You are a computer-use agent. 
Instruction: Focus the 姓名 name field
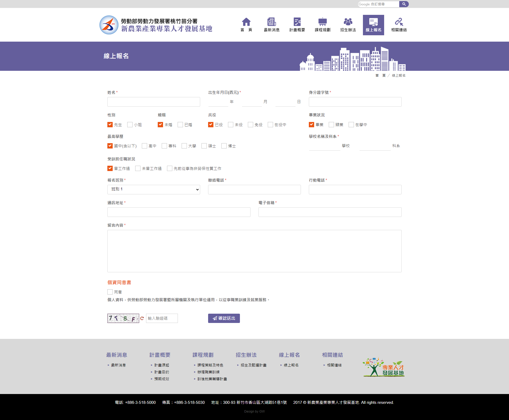pyautogui.click(x=154, y=102)
